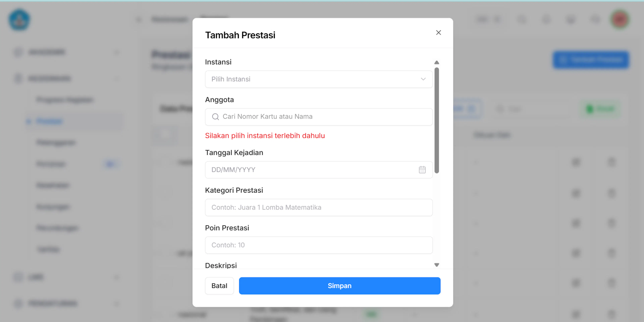Click the scroll down arrow in dialog
The image size is (644, 322).
[x=437, y=265]
